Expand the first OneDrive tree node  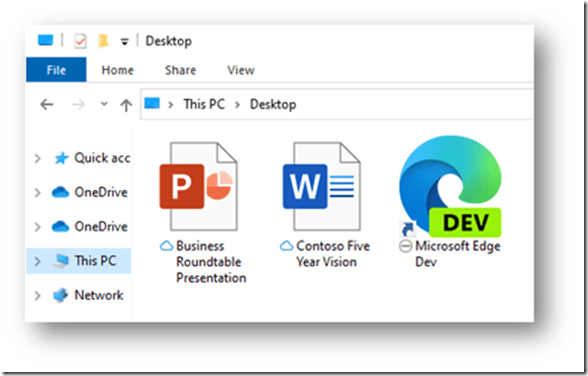pos(38,193)
